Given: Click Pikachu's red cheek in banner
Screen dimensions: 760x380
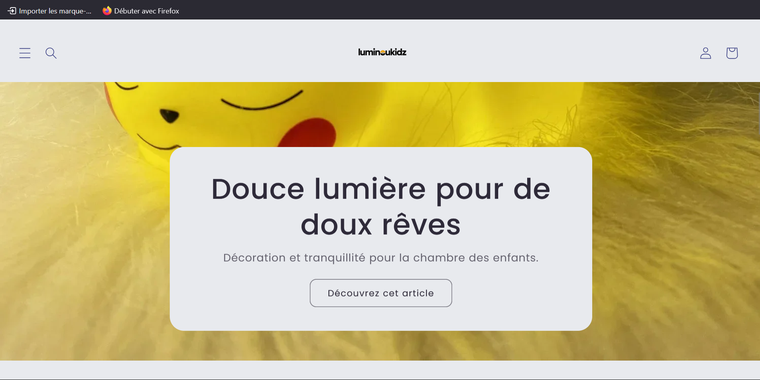Looking at the screenshot, I should click(307, 133).
